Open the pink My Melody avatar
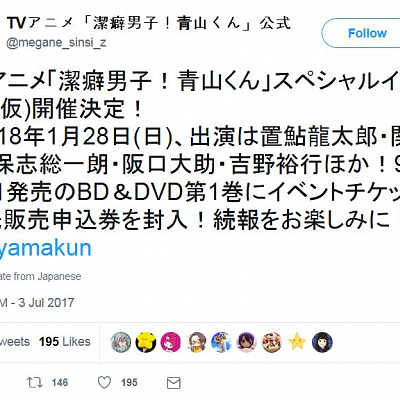The width and height of the screenshot is (400, 400). tap(171, 342)
